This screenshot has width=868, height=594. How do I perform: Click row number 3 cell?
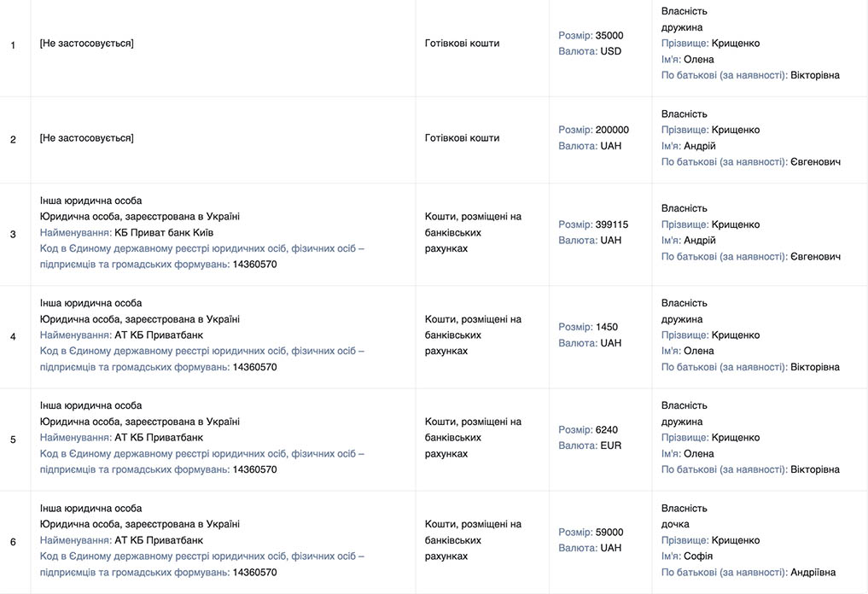(x=13, y=234)
